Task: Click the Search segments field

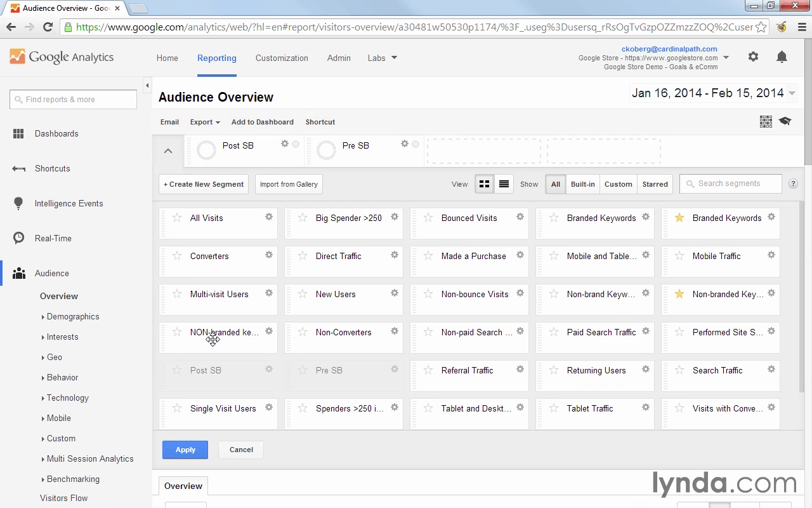Action: pos(731,184)
